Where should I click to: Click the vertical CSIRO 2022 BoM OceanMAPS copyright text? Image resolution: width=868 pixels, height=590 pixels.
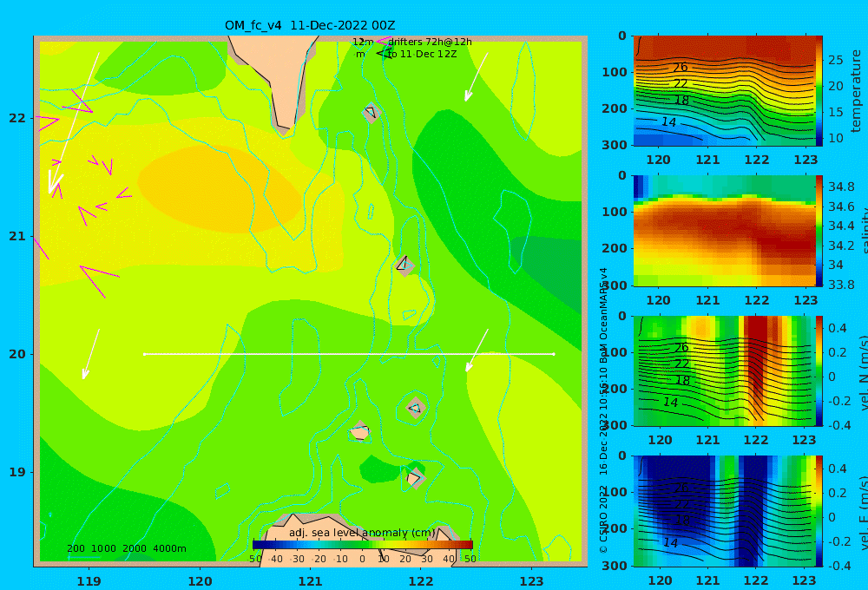(x=603, y=410)
